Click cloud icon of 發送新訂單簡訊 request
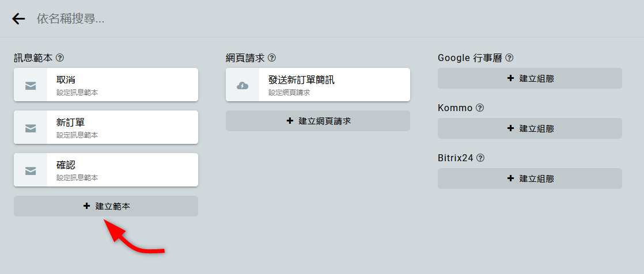The image size is (644, 274). point(243,86)
